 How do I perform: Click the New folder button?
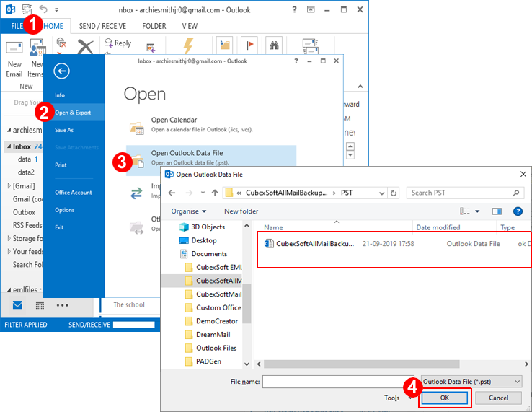click(x=241, y=211)
